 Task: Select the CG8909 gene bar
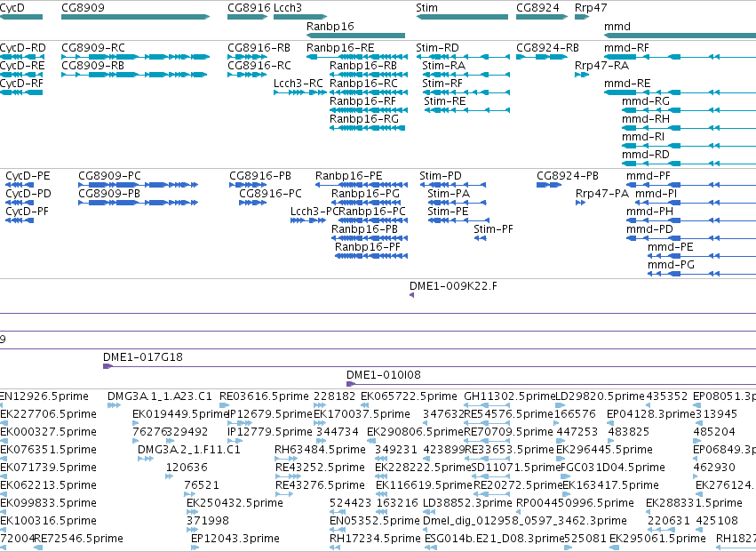[x=136, y=17]
